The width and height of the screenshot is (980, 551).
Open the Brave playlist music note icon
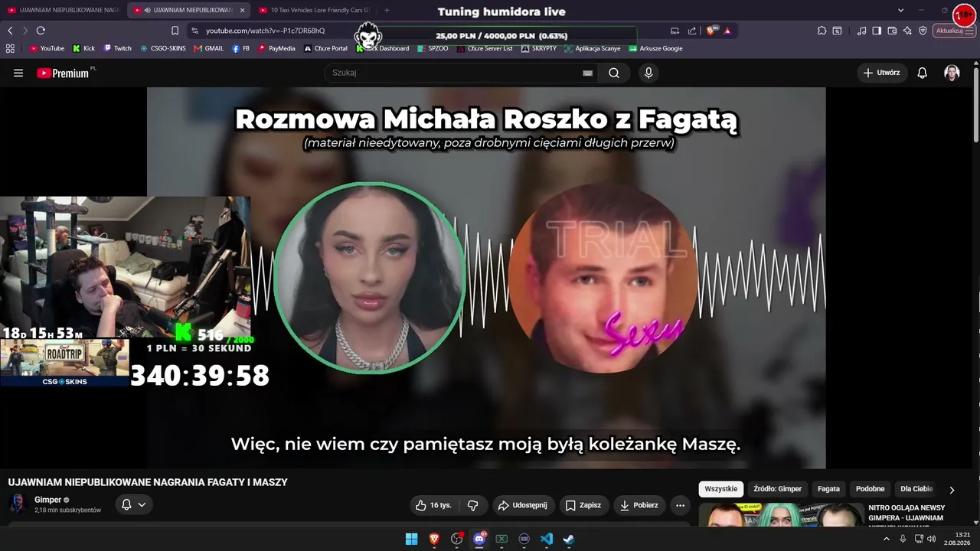tap(862, 31)
